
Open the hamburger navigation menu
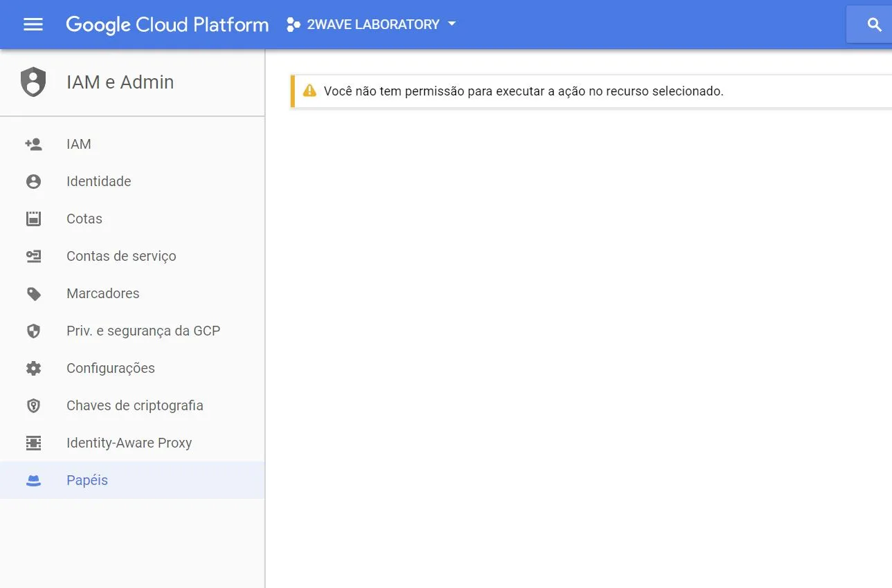point(33,25)
